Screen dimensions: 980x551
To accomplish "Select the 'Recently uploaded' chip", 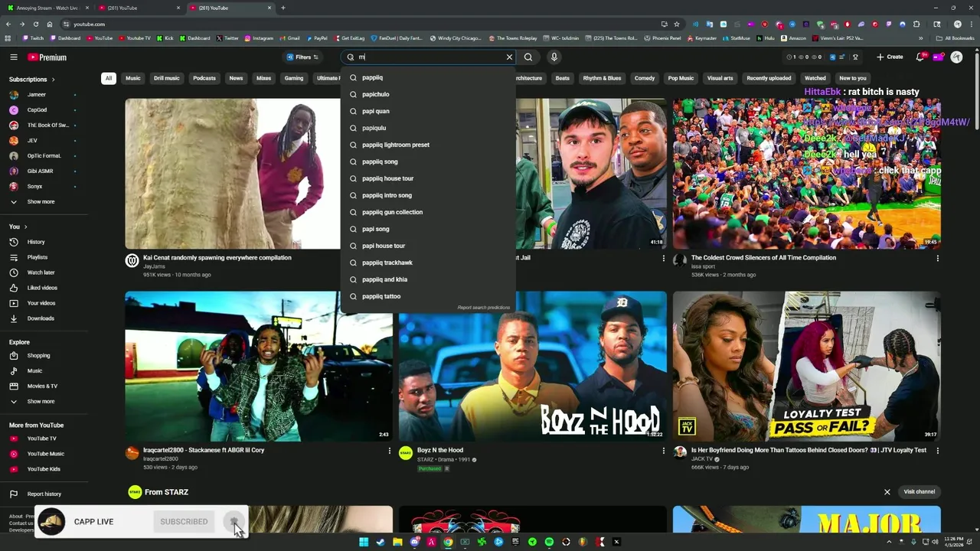I will (x=769, y=78).
